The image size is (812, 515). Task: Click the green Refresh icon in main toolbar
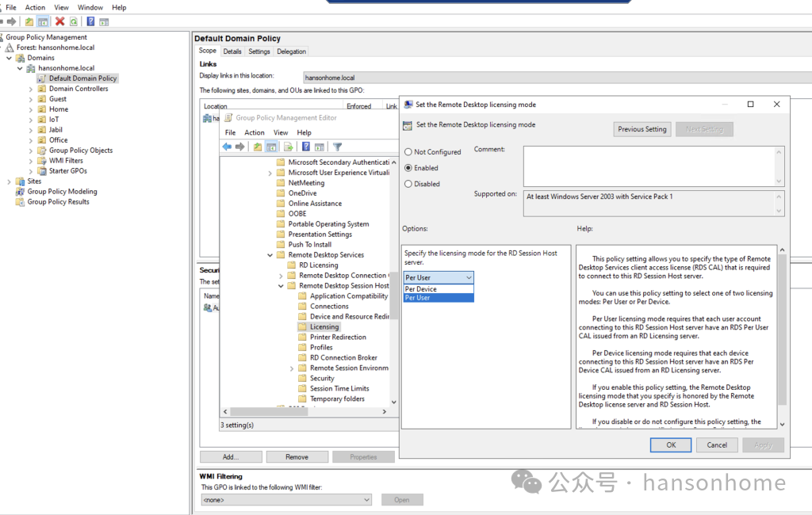pos(73,21)
